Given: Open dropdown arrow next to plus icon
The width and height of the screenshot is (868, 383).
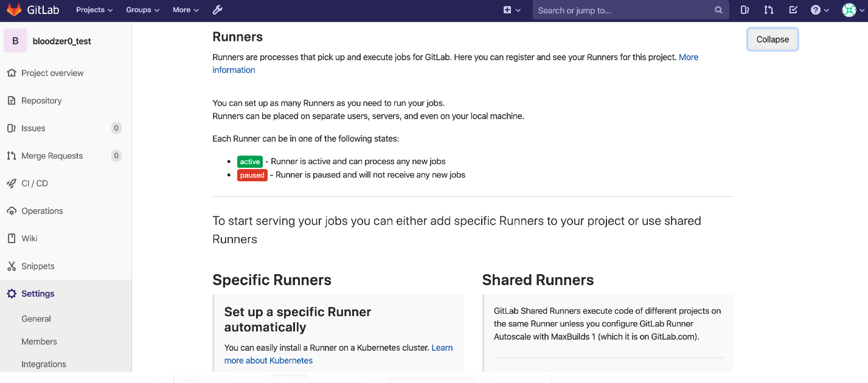Looking at the screenshot, I should tap(518, 10).
